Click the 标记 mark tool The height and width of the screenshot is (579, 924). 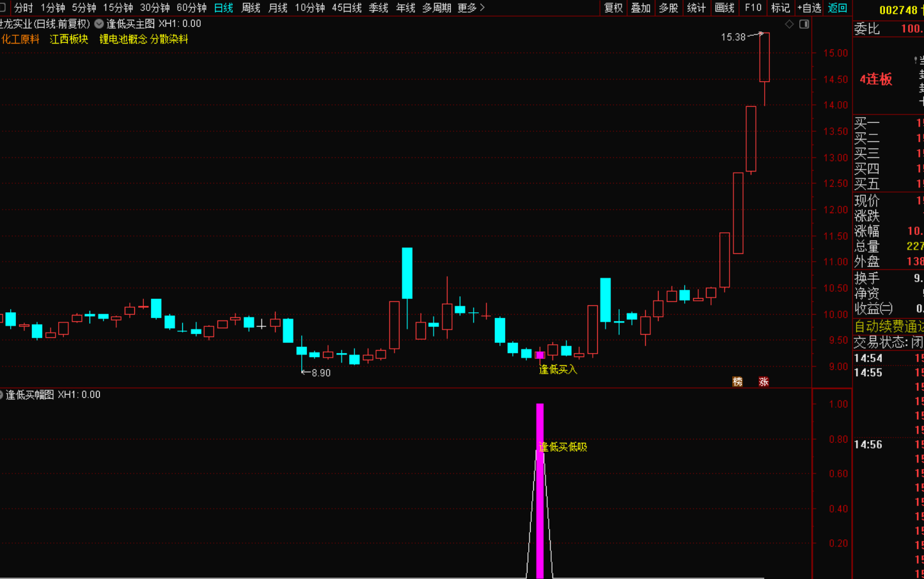pyautogui.click(x=780, y=8)
